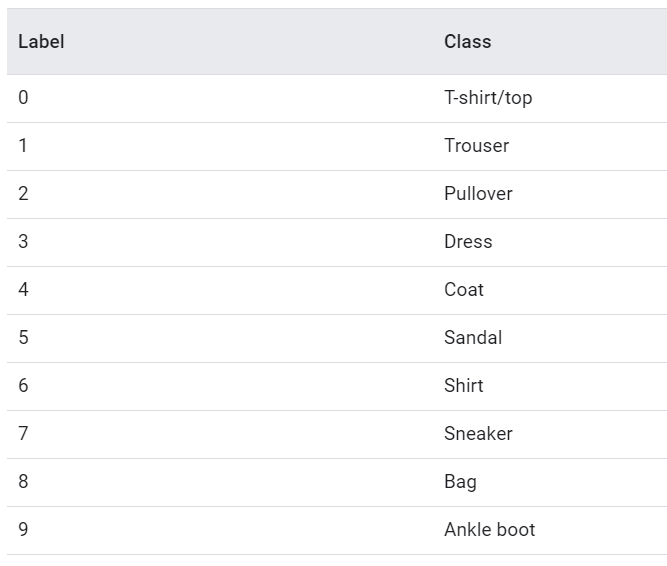Viewport: 667px width, 566px height.
Task: Click the label 2 cell
Action: pos(24,194)
